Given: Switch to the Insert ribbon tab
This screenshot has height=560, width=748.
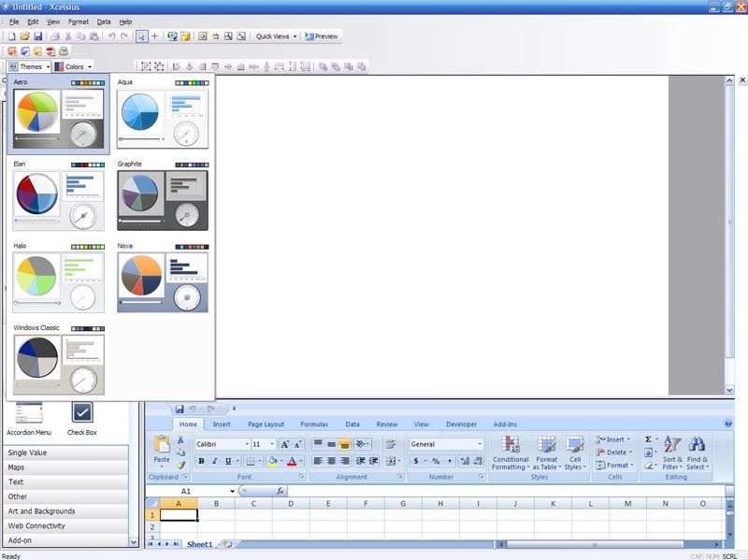Looking at the screenshot, I should point(222,424).
